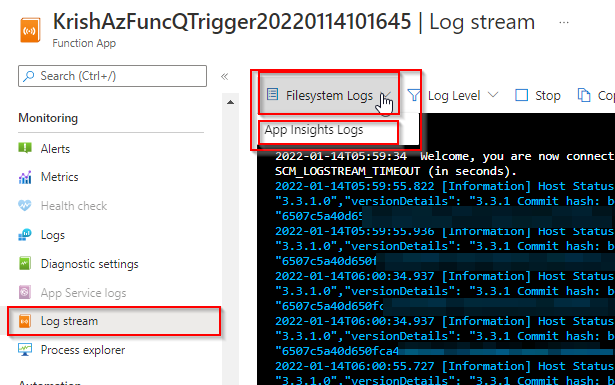
Task: Open the ellipsis more options menu
Action: 564,22
